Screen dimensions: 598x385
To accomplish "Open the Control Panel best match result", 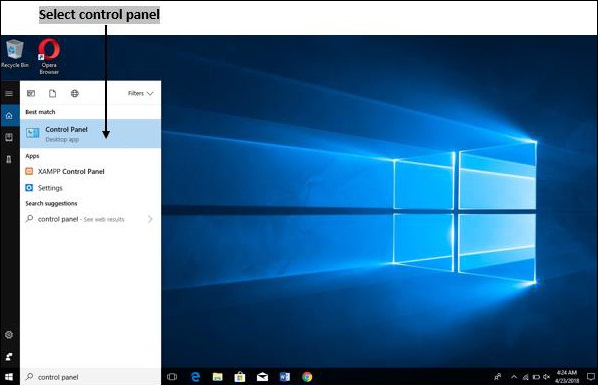I will click(90, 134).
